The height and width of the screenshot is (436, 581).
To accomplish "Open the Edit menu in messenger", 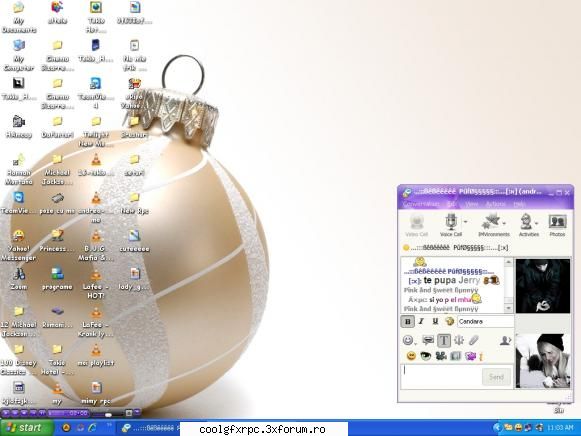I will (451, 204).
